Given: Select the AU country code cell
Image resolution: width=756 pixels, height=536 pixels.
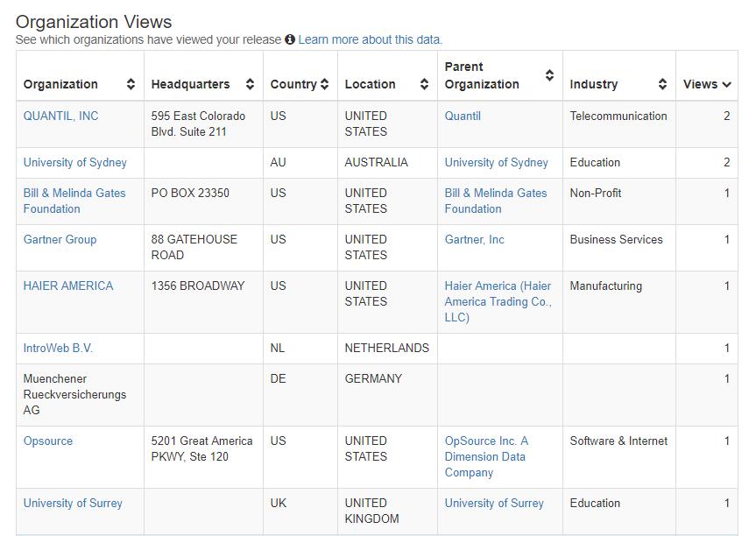Looking at the screenshot, I should coord(300,163).
